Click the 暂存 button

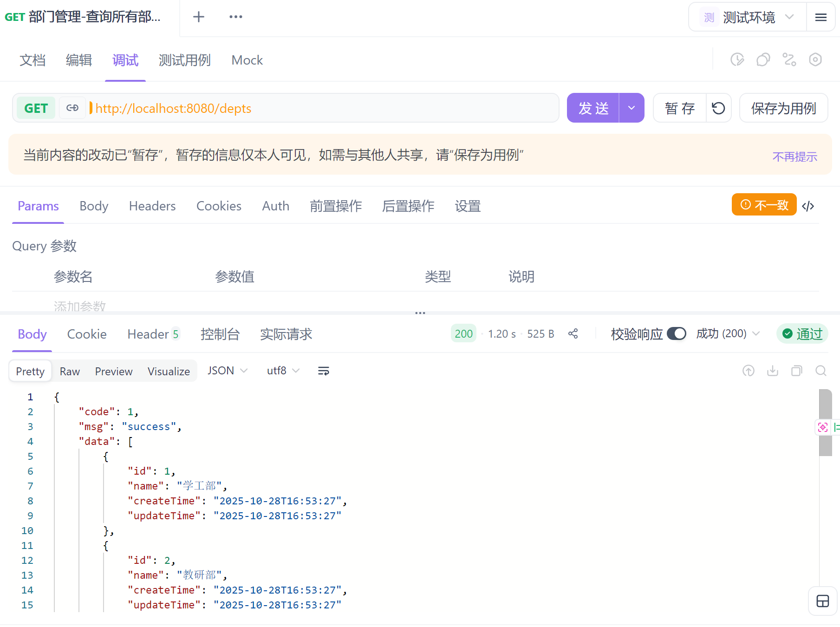pyautogui.click(x=680, y=108)
